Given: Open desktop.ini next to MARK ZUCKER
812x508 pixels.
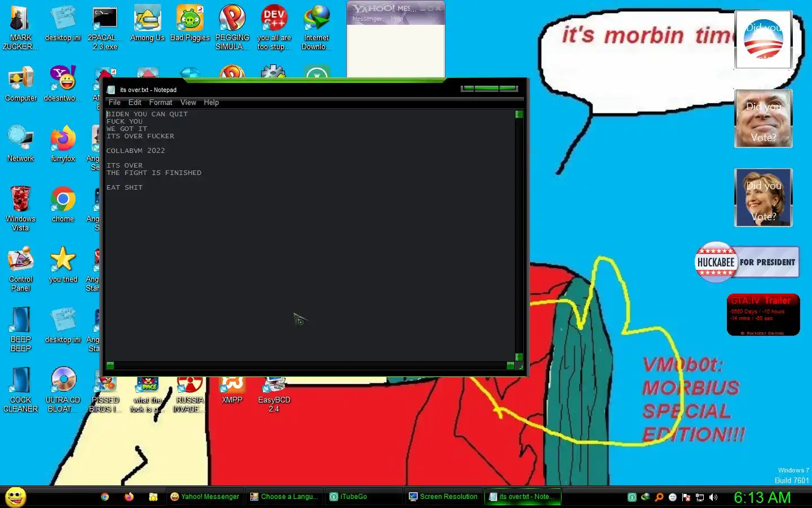Looking at the screenshot, I should tap(63, 24).
